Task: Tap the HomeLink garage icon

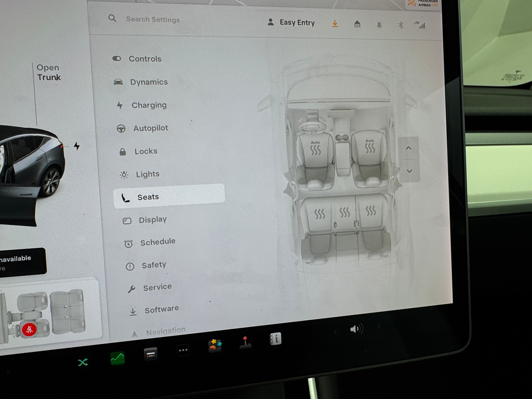Action: tap(357, 24)
